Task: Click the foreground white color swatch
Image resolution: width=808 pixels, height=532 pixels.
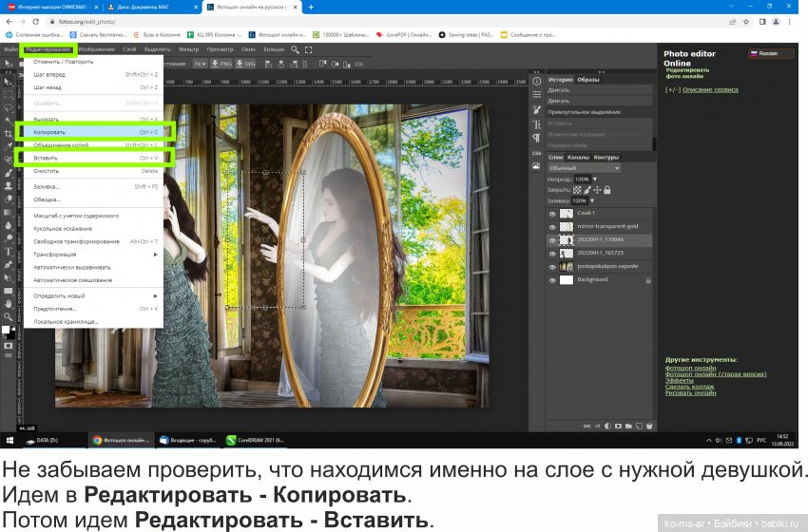Action: [x=6, y=330]
